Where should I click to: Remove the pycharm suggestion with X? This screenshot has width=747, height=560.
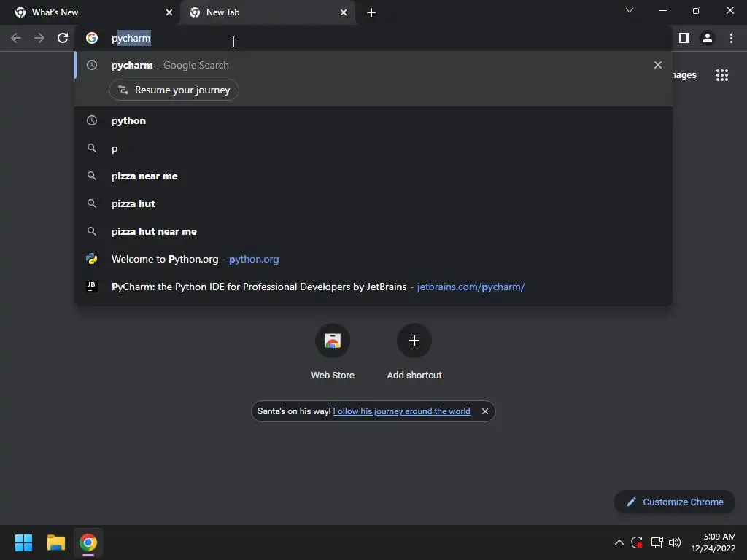658,65
